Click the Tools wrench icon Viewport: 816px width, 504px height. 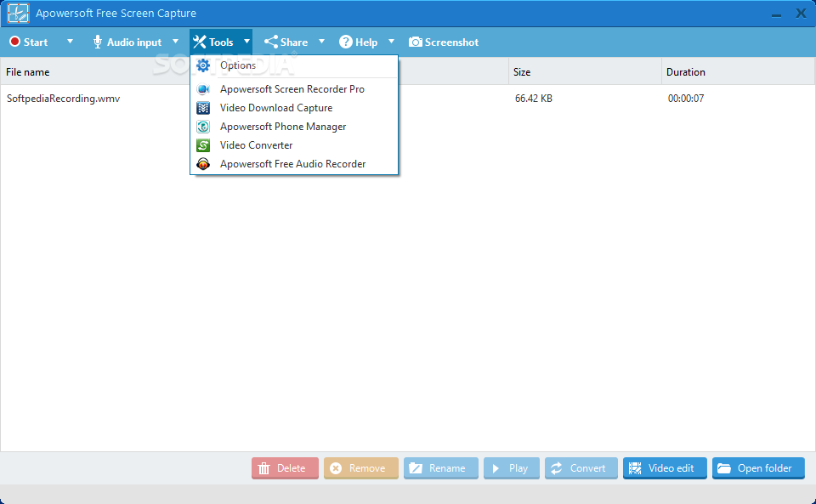tap(199, 42)
